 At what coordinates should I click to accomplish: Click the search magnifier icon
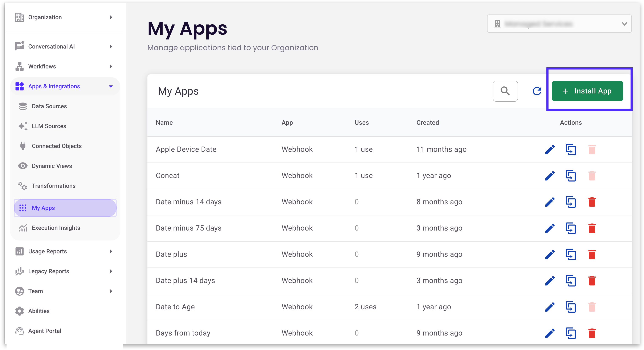click(x=505, y=91)
